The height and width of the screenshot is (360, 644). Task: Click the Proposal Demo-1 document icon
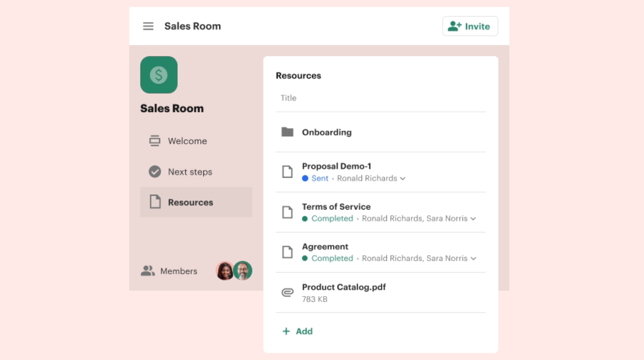pyautogui.click(x=287, y=172)
